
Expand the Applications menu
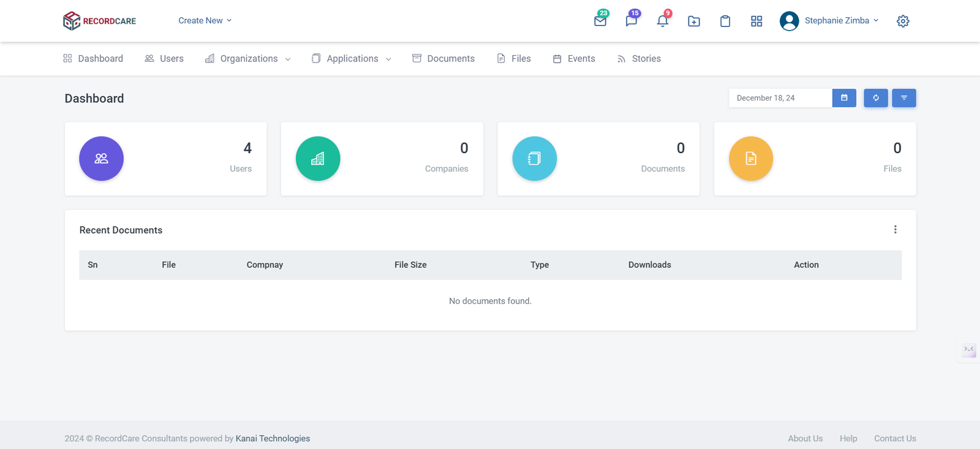tap(352, 59)
